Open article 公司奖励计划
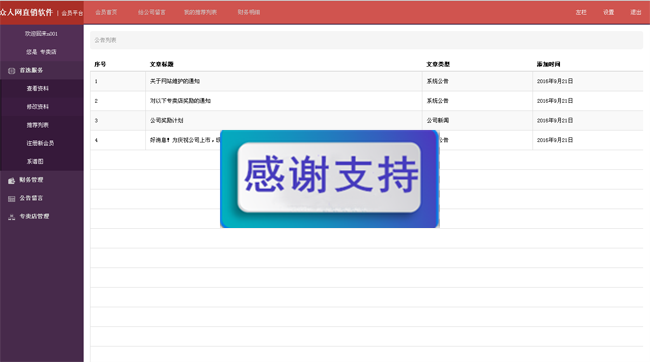The height and width of the screenshot is (362, 650). [166, 120]
